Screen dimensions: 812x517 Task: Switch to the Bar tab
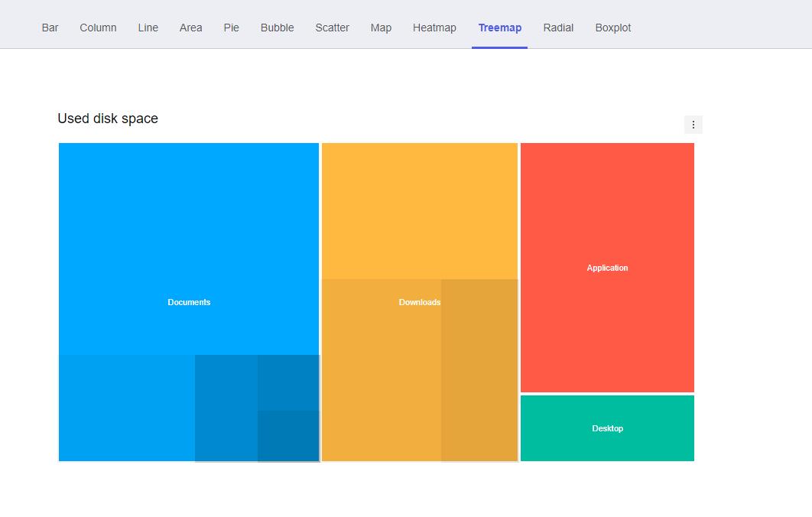[50, 28]
